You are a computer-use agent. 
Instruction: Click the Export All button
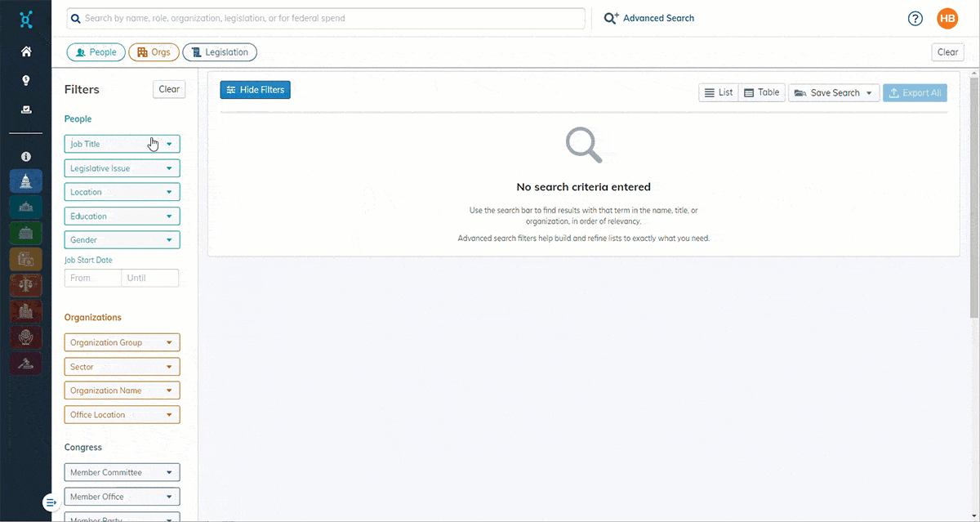pyautogui.click(x=915, y=93)
